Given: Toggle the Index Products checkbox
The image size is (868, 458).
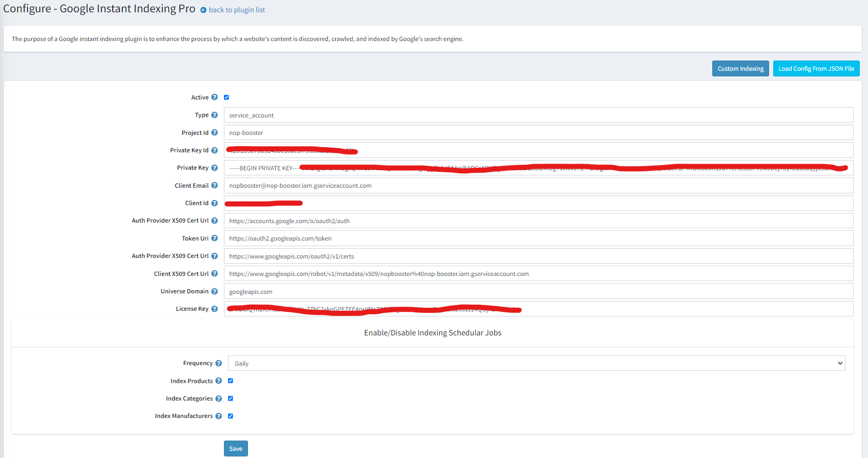Looking at the screenshot, I should pos(231,381).
